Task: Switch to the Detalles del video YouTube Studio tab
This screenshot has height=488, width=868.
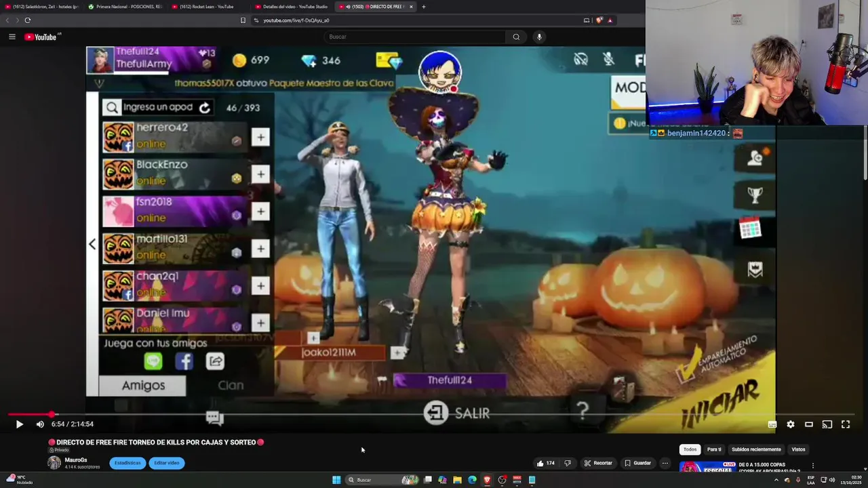Action: (x=292, y=7)
